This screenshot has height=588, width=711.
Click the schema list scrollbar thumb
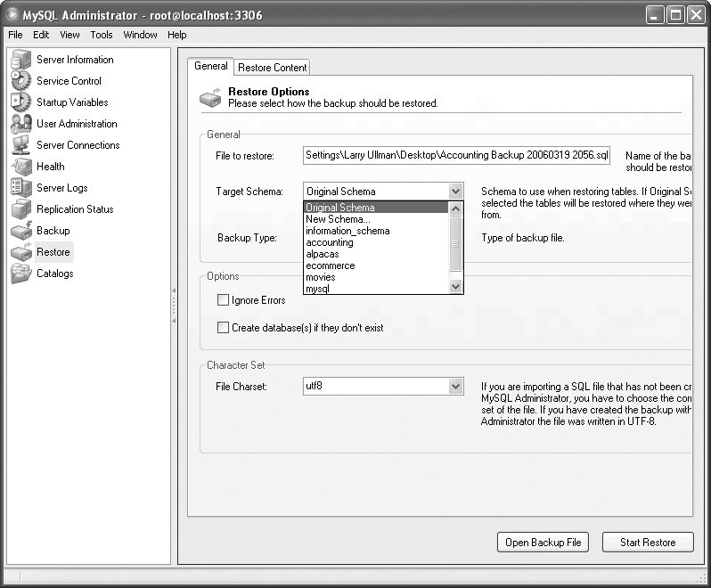[455, 244]
